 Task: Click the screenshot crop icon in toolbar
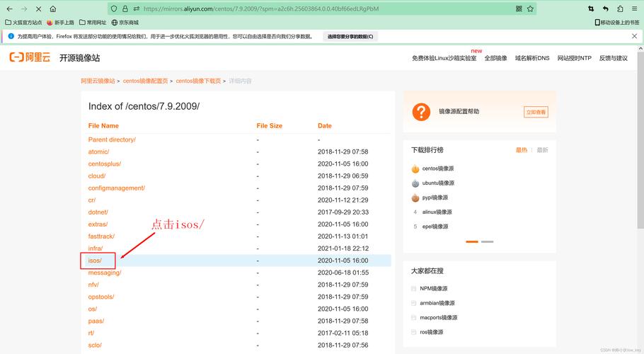pyautogui.click(x=591, y=8)
